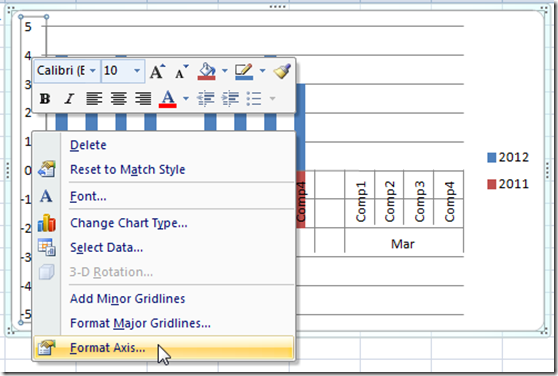Toggle Bold formatting in mini toolbar
The image size is (558, 376).
pyautogui.click(x=45, y=99)
